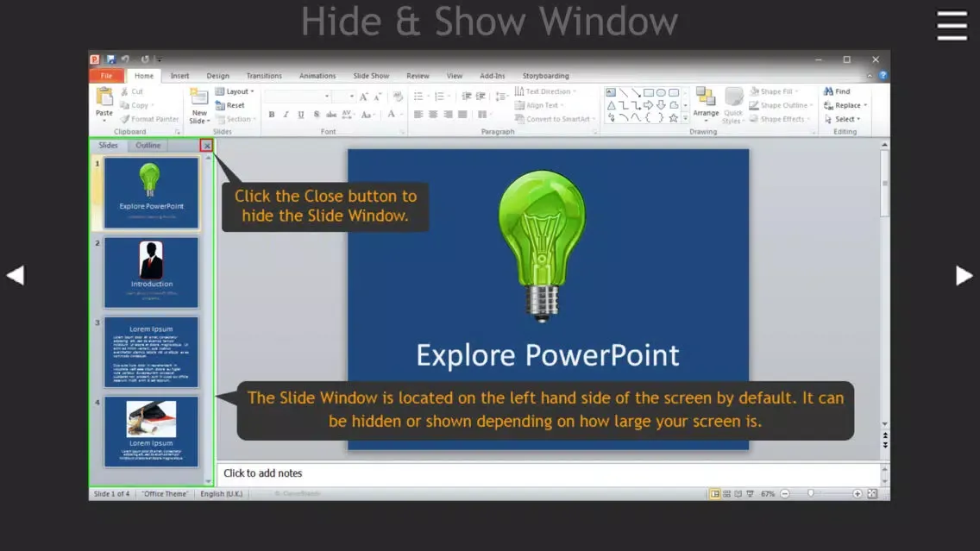Click the Reset slide button
Viewport: 980px width, 551px height.
point(230,105)
